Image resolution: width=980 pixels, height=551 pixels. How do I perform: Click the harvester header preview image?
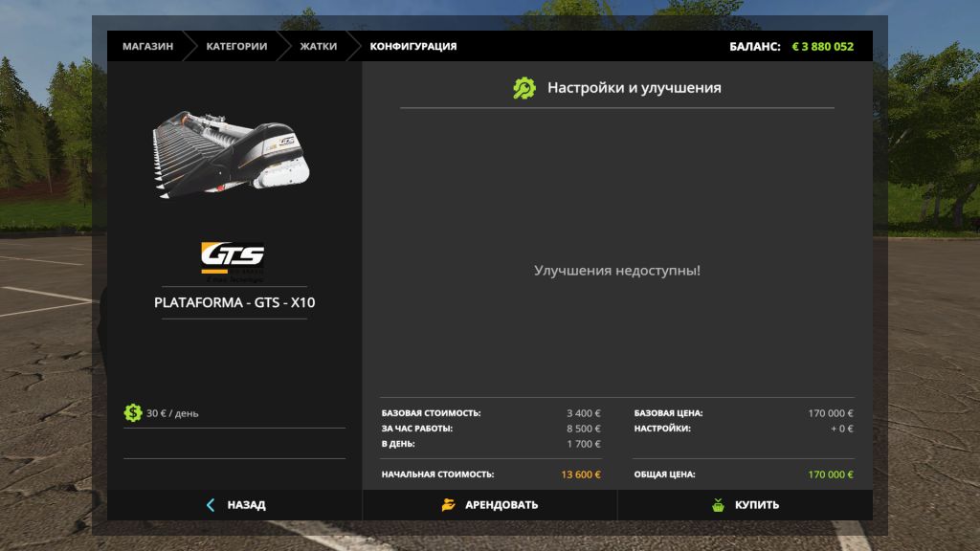click(233, 153)
